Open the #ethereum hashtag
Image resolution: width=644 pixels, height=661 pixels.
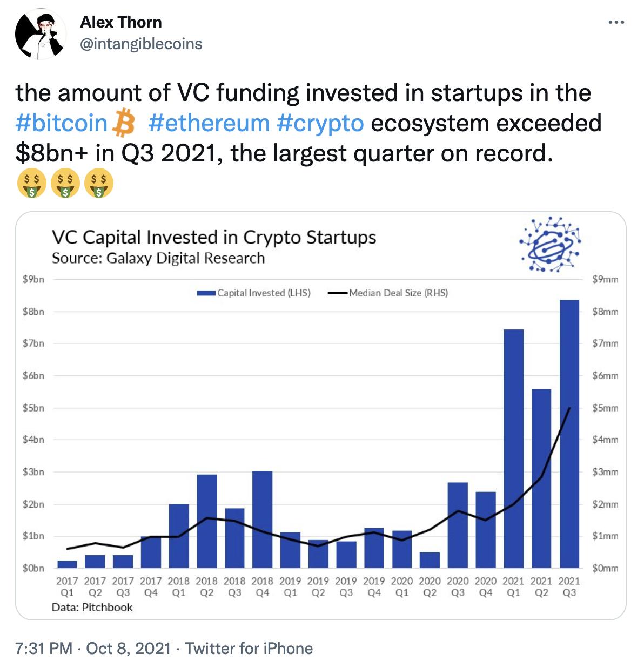click(x=209, y=123)
